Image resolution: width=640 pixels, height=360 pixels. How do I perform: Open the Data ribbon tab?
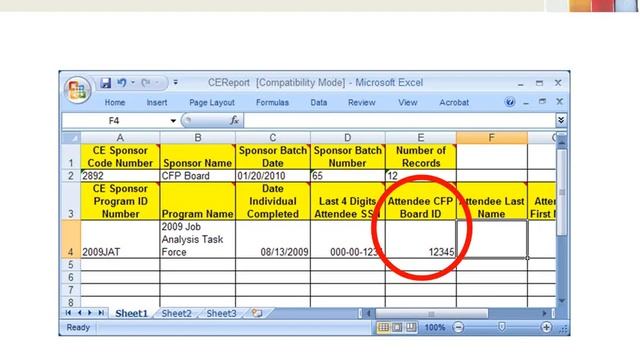[x=318, y=102]
